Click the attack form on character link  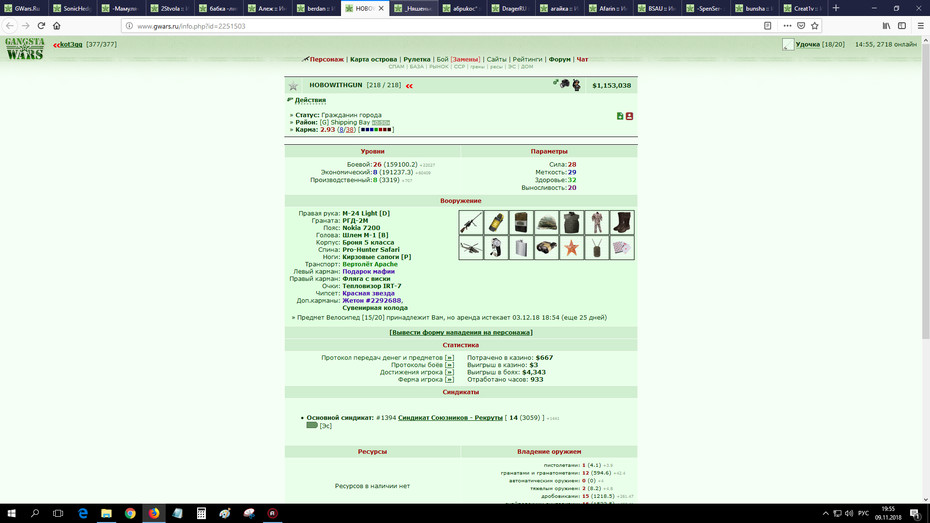(461, 333)
